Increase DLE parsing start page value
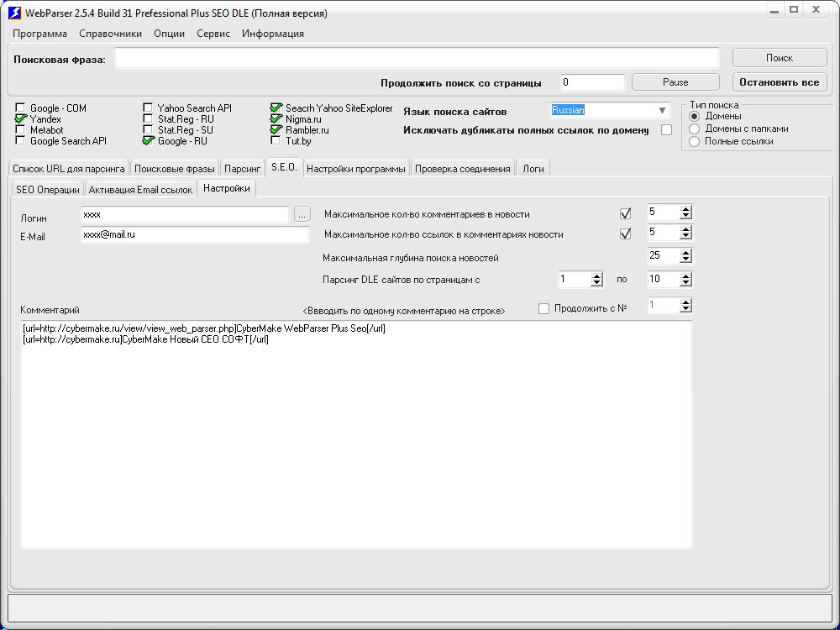Screen dimensions: 840x630 point(596,276)
